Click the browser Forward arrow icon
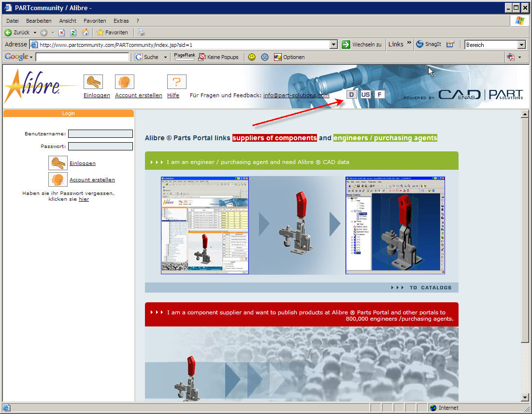This screenshot has width=532, height=414. [44, 32]
